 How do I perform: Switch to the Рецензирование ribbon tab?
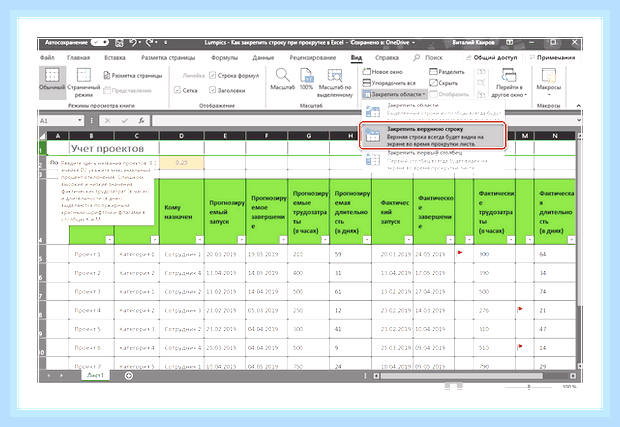[312, 58]
